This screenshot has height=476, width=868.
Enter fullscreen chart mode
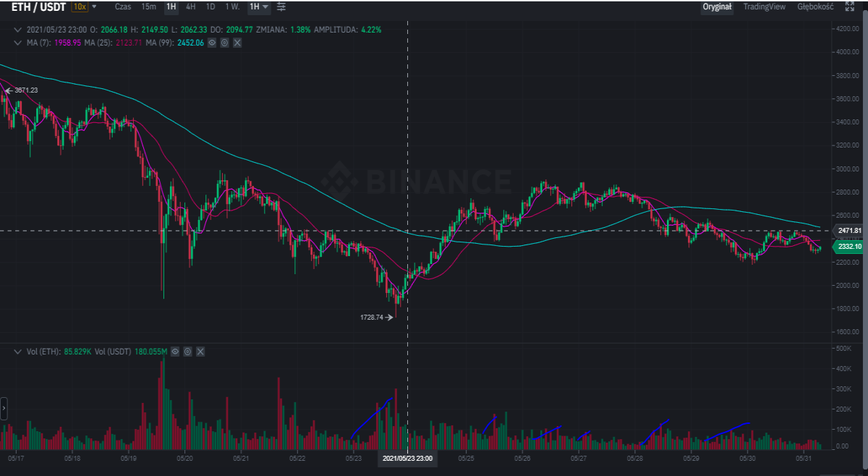848,7
